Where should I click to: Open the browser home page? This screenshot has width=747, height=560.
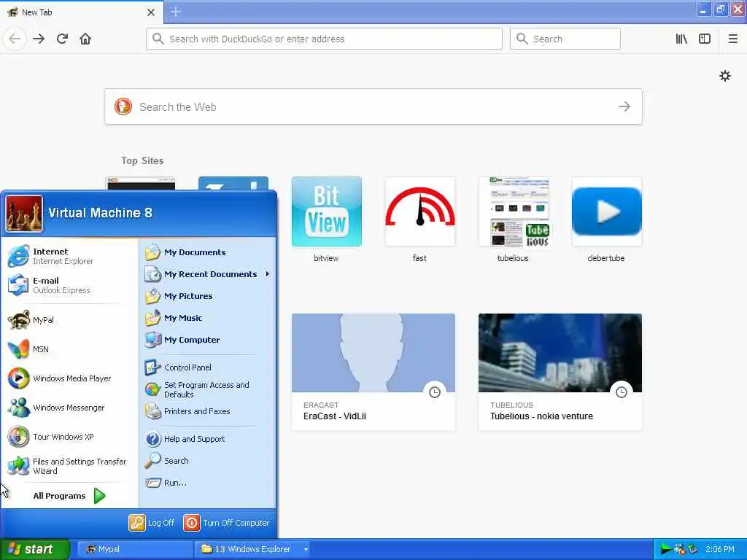[85, 39]
